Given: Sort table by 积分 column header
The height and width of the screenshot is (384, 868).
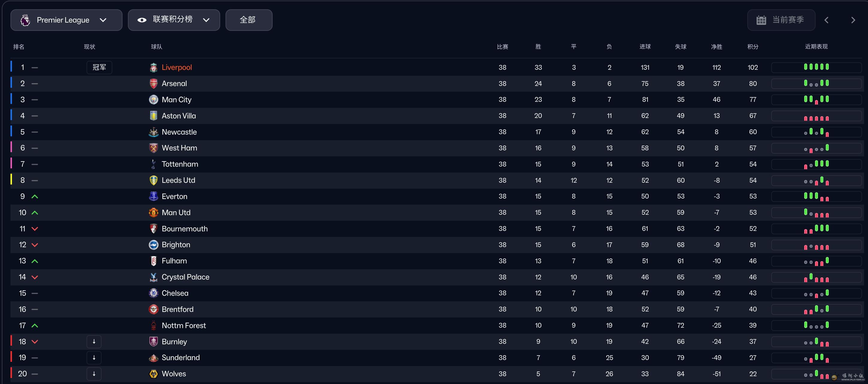Looking at the screenshot, I should point(752,47).
